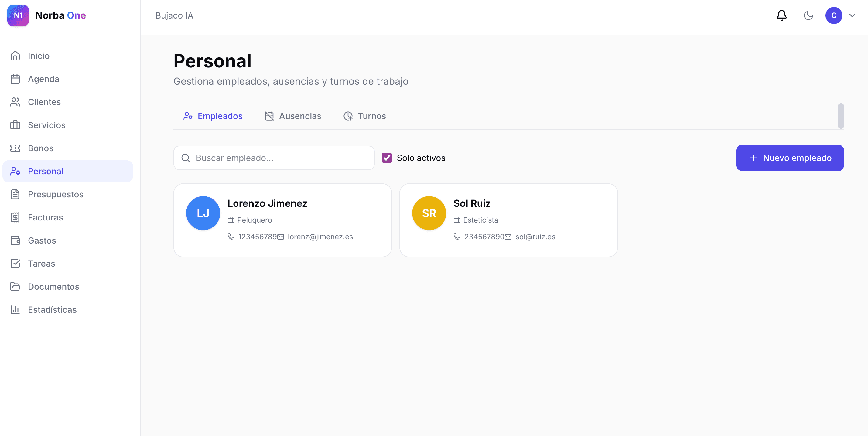Click the Sol Ruiz name
This screenshot has width=868, height=436.
472,203
